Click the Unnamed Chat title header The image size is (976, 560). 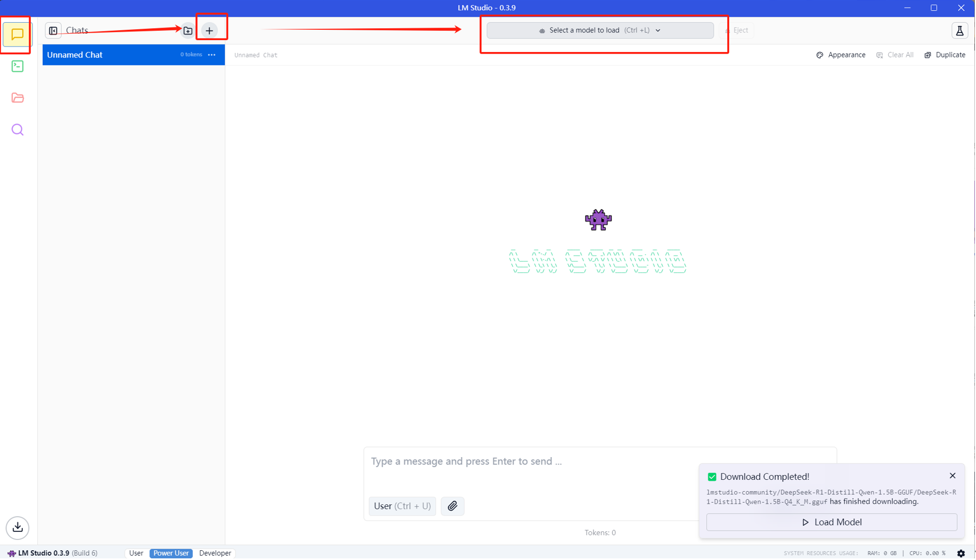pos(256,55)
